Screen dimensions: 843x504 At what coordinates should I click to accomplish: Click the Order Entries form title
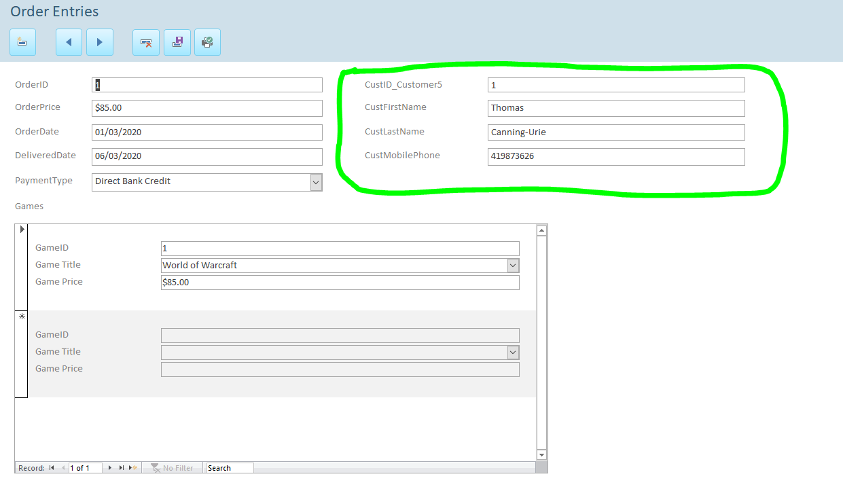(x=54, y=12)
